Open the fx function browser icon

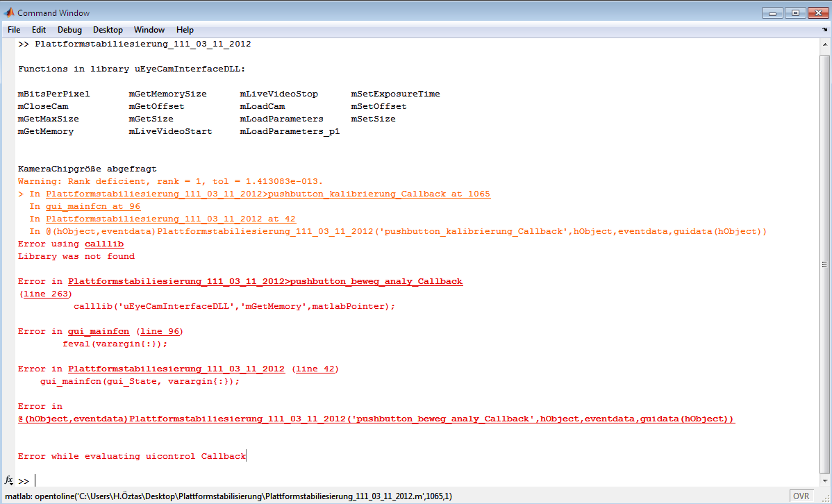(x=9, y=480)
